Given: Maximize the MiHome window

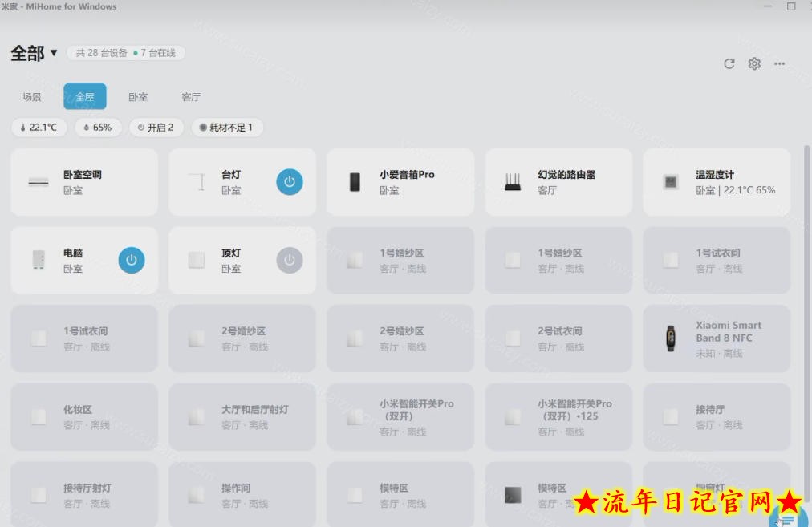Looking at the screenshot, I should [x=791, y=6].
